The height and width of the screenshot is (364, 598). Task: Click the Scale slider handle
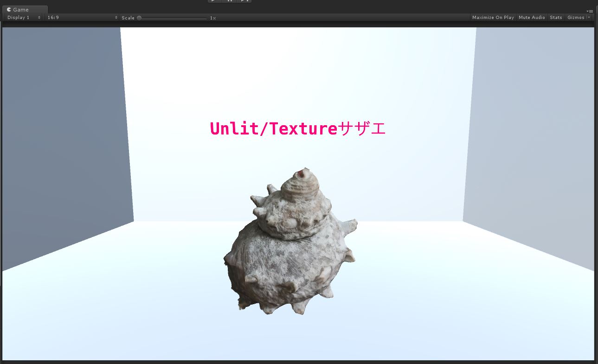coord(139,18)
